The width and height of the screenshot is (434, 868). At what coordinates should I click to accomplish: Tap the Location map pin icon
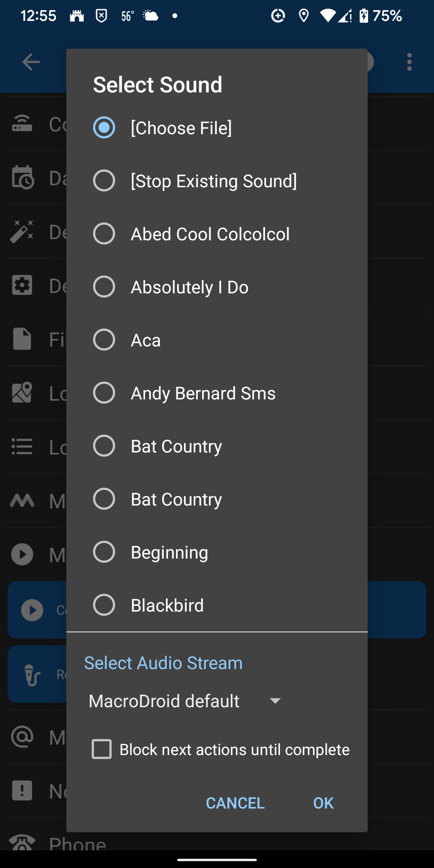22,393
